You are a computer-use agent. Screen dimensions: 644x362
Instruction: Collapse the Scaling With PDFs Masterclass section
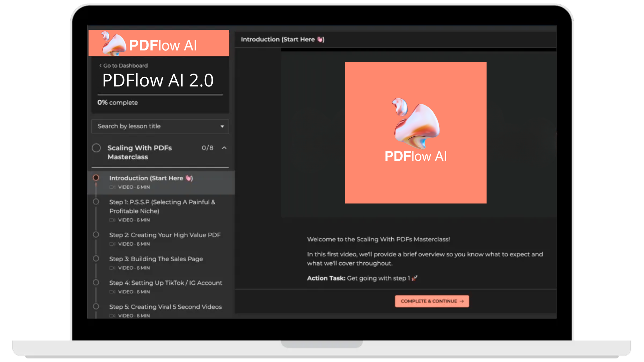(224, 148)
